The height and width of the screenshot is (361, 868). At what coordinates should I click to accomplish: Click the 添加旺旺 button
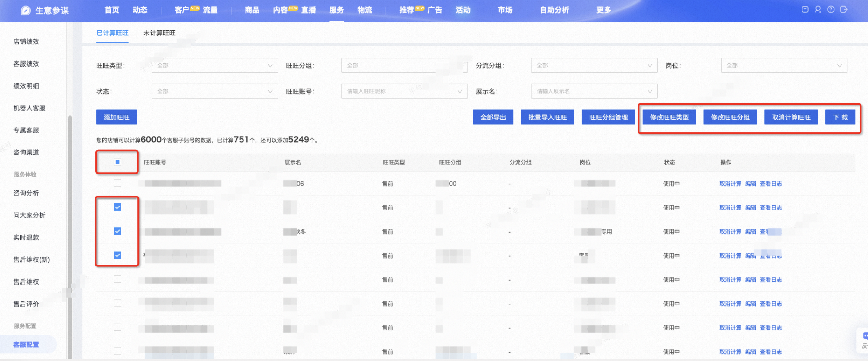pyautogui.click(x=116, y=117)
